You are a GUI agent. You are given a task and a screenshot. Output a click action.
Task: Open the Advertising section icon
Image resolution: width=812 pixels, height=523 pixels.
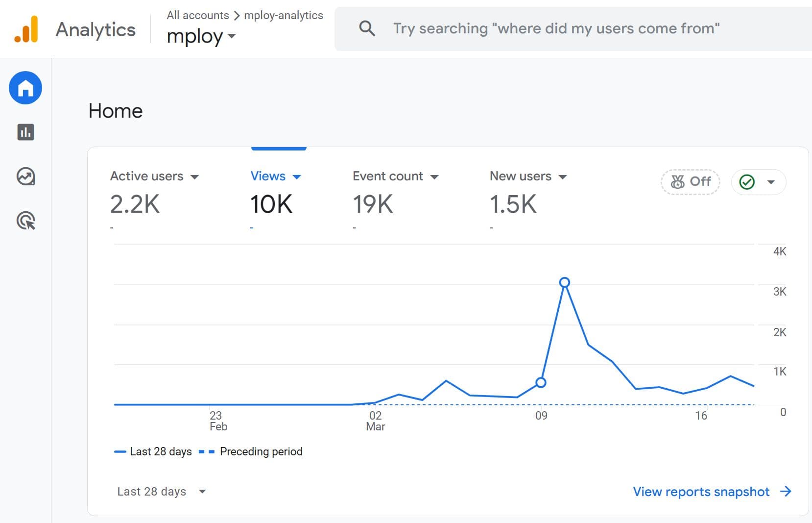(x=25, y=222)
